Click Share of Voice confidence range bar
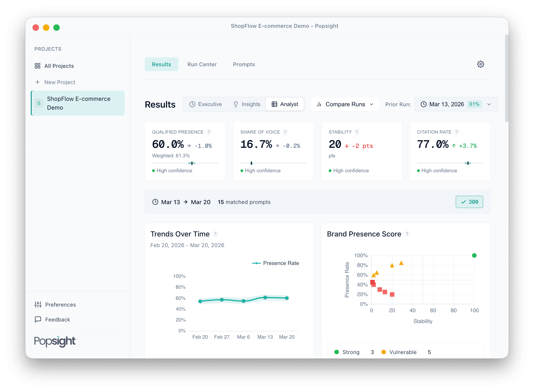The image size is (534, 392). (x=273, y=163)
